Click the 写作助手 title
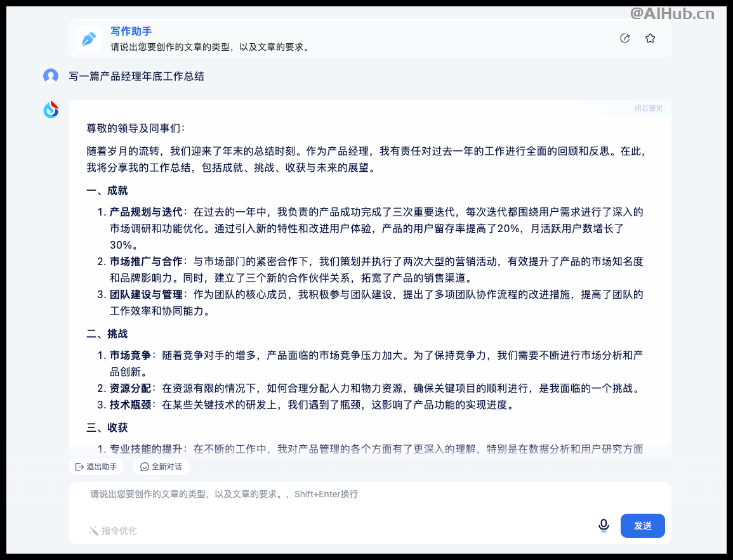733x560 pixels. coord(131,31)
